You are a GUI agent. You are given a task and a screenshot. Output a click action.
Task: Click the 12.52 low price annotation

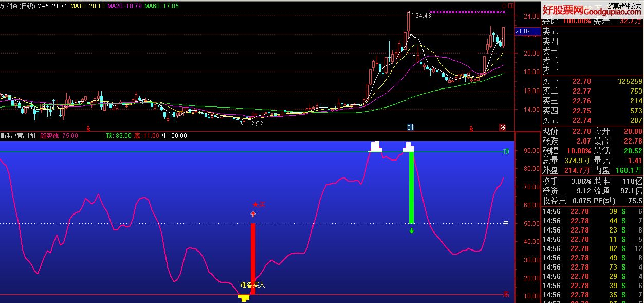point(254,123)
